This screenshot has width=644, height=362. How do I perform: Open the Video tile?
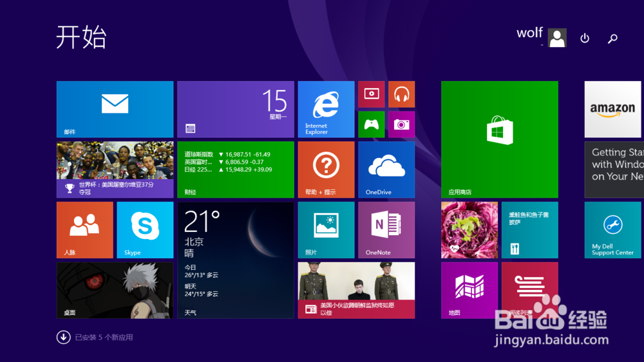[x=372, y=94]
